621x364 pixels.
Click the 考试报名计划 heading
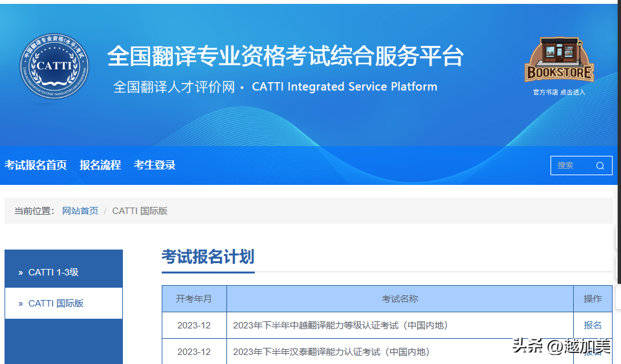click(x=208, y=257)
